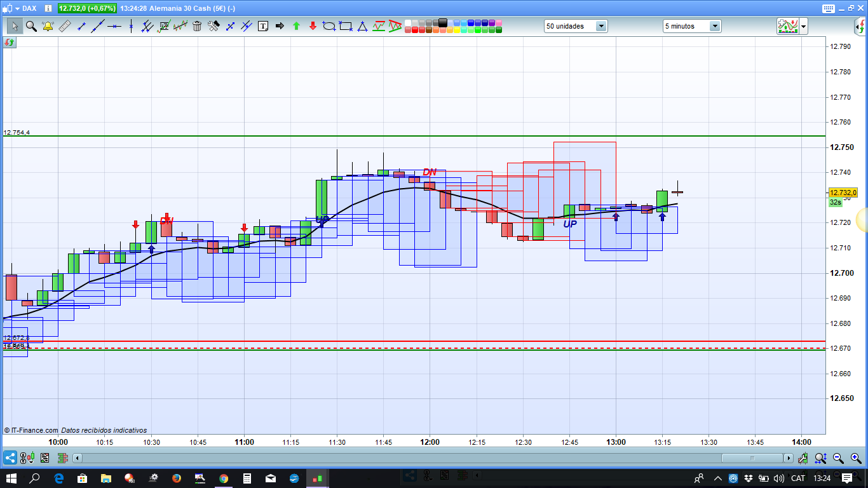Zoom out horizontally with minus magnifier
The height and width of the screenshot is (488, 868).
point(839,457)
